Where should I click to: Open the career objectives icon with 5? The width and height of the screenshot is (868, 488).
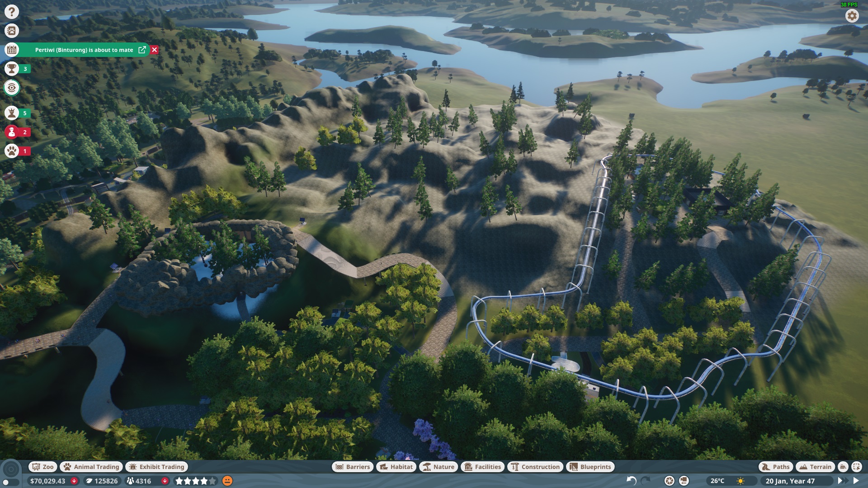12,113
